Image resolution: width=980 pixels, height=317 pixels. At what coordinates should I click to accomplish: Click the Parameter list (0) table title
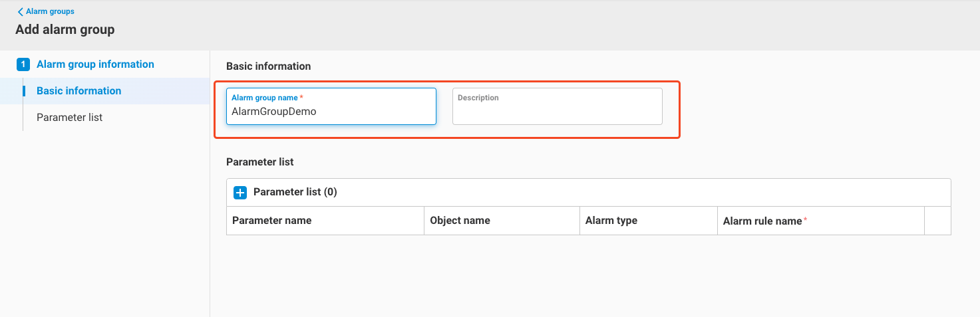click(295, 192)
